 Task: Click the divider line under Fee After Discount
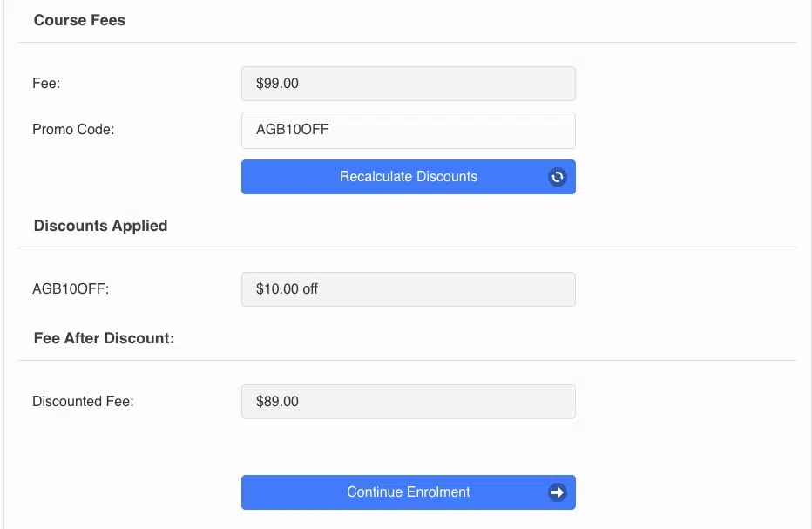click(x=408, y=361)
